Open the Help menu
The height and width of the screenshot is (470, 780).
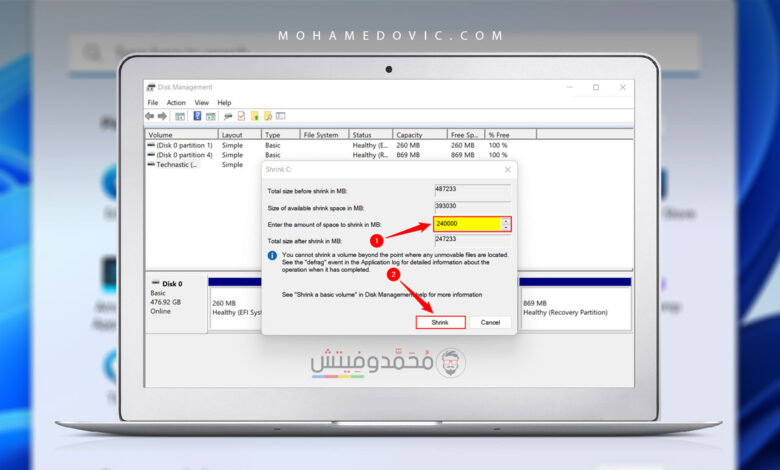pos(224,102)
